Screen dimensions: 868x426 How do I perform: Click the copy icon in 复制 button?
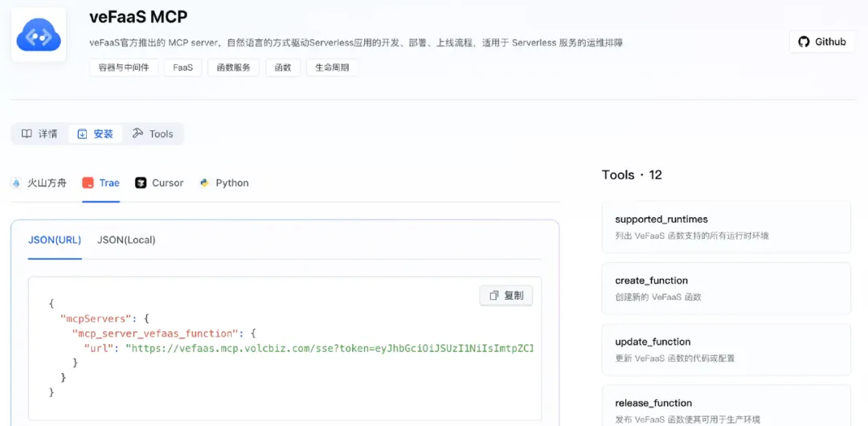point(494,296)
